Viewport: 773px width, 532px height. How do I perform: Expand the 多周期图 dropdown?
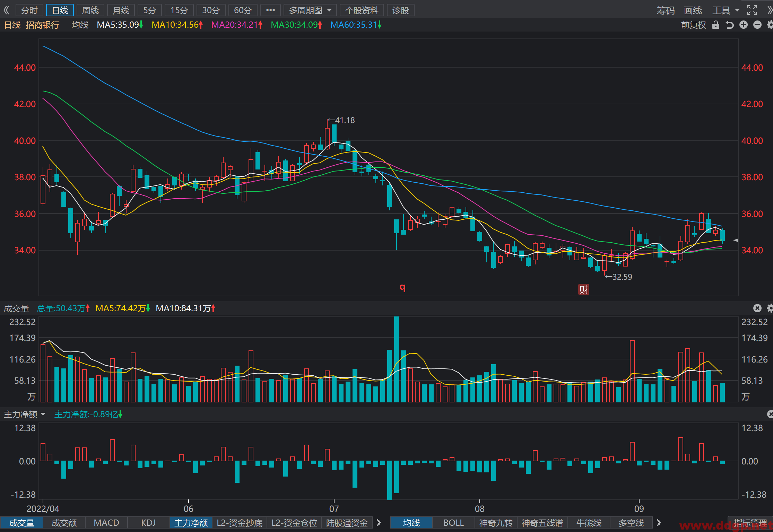coord(310,10)
